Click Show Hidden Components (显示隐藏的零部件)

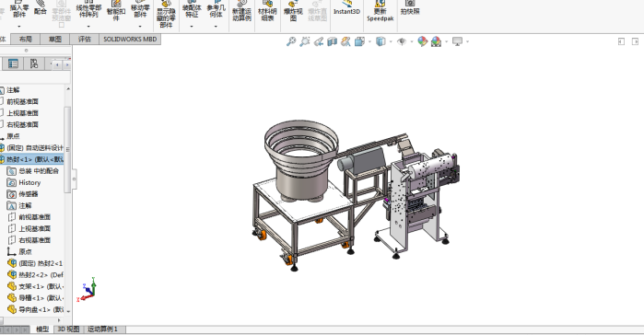166,14
